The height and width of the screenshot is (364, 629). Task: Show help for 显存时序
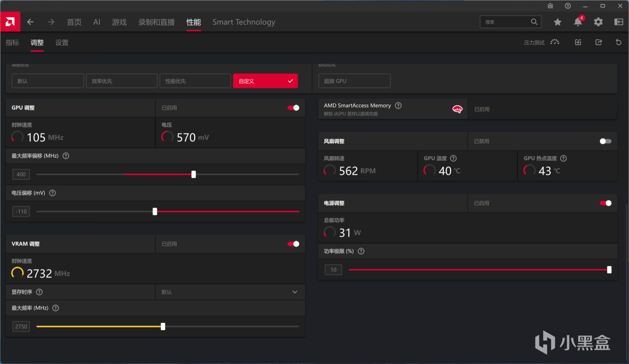pos(39,292)
